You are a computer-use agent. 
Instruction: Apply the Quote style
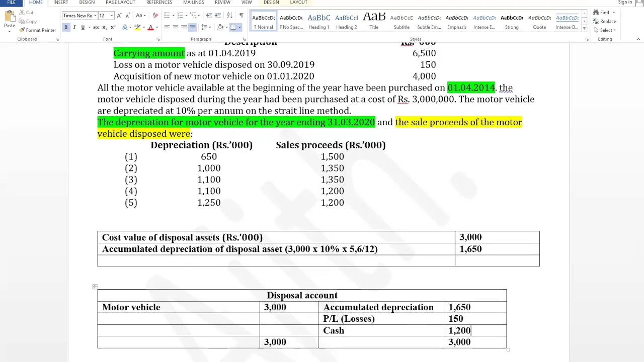click(539, 21)
